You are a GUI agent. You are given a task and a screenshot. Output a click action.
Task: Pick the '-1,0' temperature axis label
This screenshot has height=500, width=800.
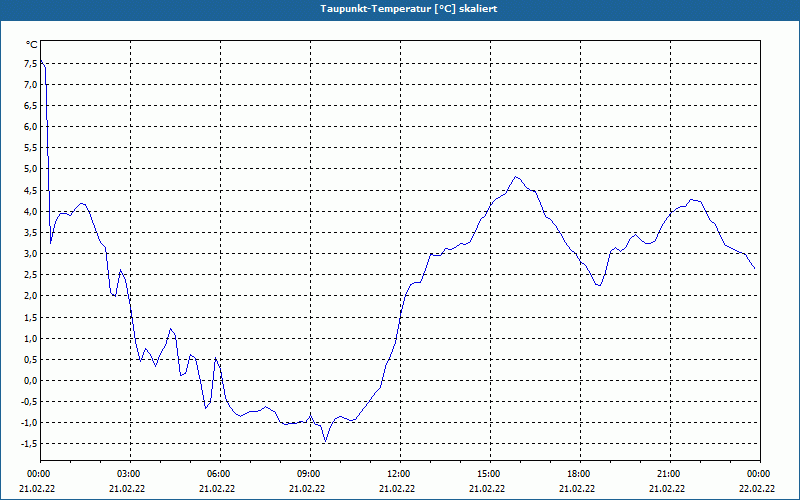[x=29, y=422]
